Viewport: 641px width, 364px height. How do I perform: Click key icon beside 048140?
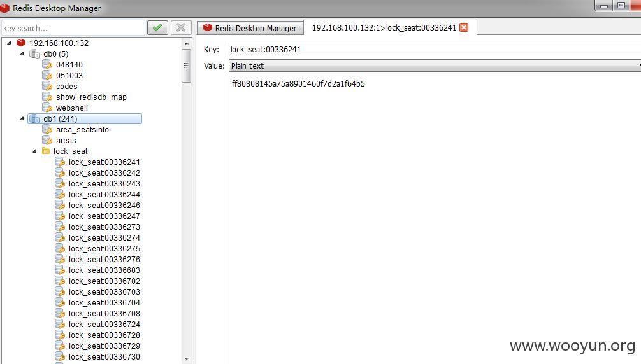47,64
